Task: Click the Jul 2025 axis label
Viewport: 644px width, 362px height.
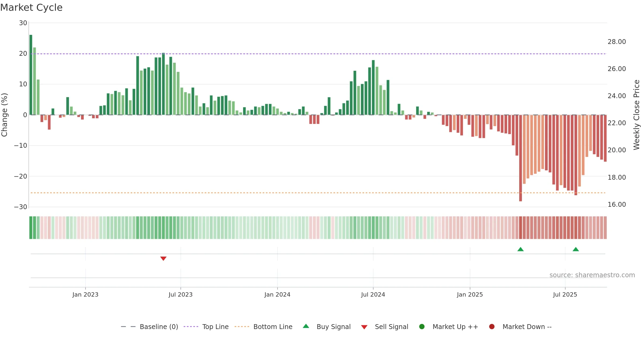Action: point(565,295)
